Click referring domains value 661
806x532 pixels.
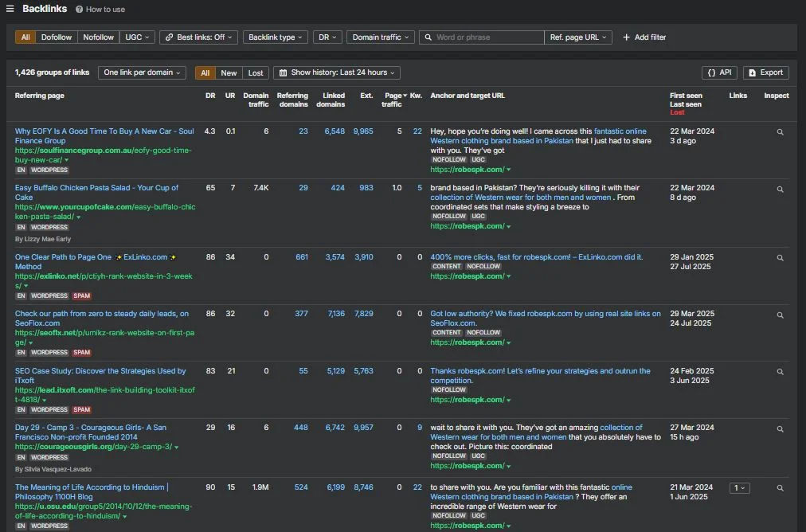pos(302,257)
